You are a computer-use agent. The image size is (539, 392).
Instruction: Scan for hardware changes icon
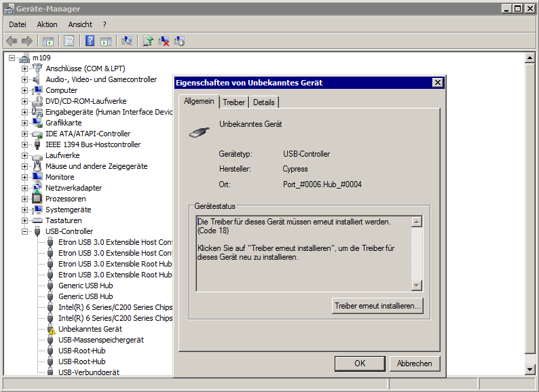127,41
